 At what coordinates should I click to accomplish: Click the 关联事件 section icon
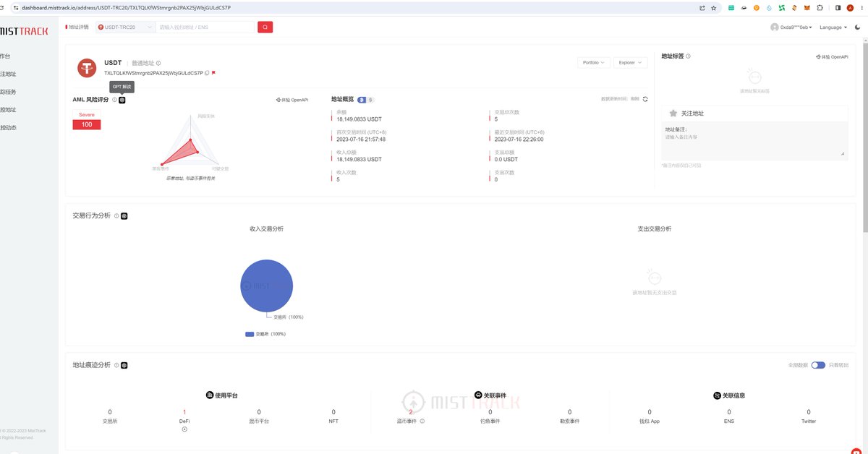tap(477, 395)
